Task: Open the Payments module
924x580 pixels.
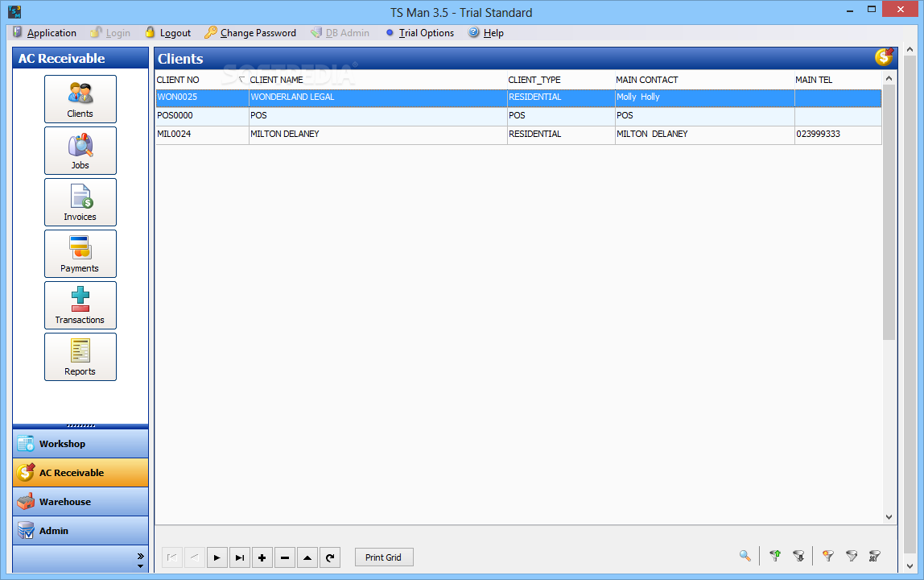Action: tap(80, 254)
